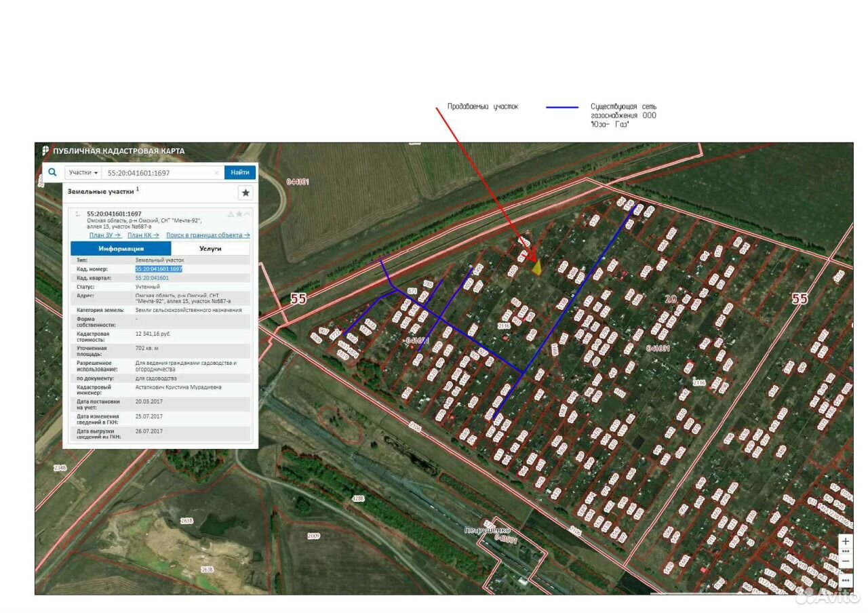
Task: Click registration date 20.03.2017
Action: pos(149,401)
